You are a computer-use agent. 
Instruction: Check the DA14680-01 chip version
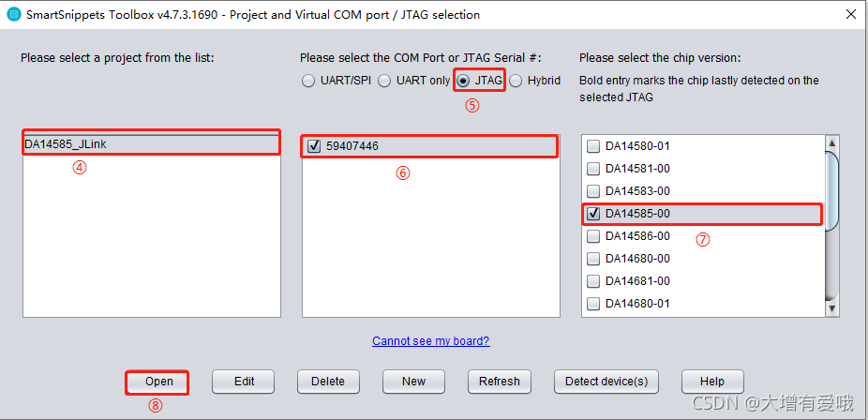592,304
